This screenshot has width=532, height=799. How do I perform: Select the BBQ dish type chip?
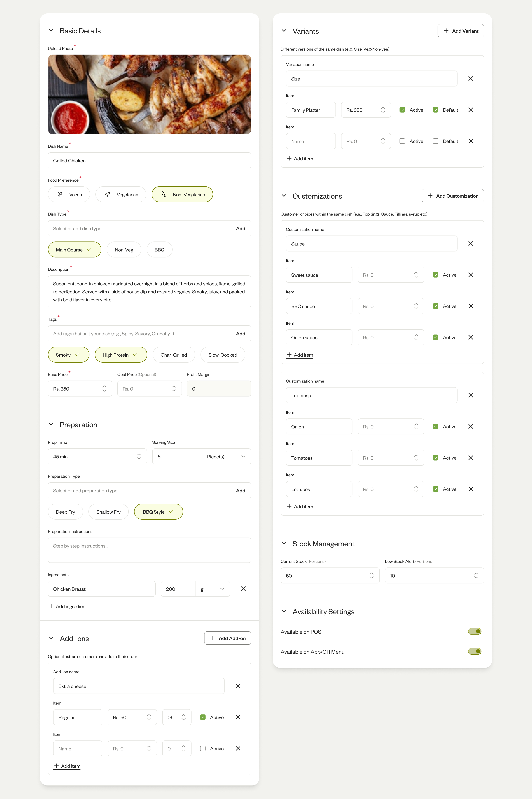coord(159,250)
